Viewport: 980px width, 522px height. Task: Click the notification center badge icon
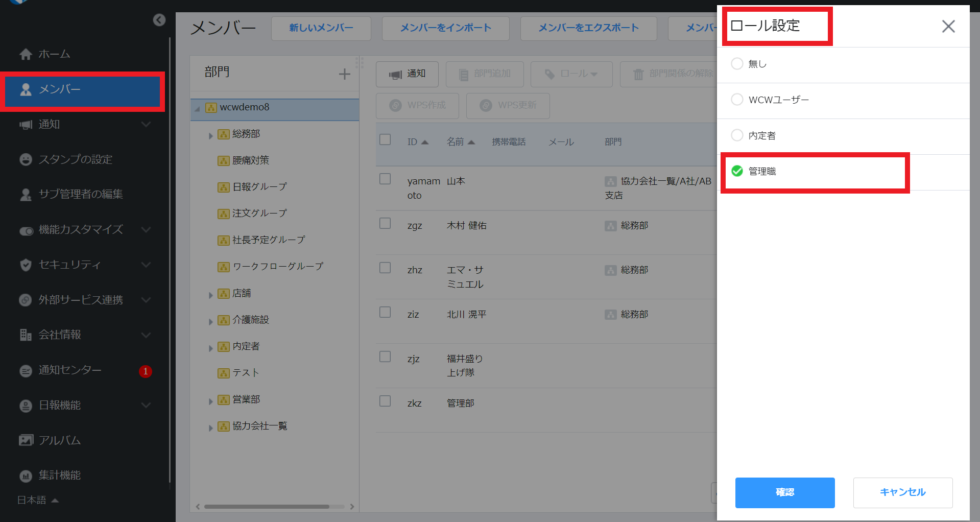[x=145, y=371]
